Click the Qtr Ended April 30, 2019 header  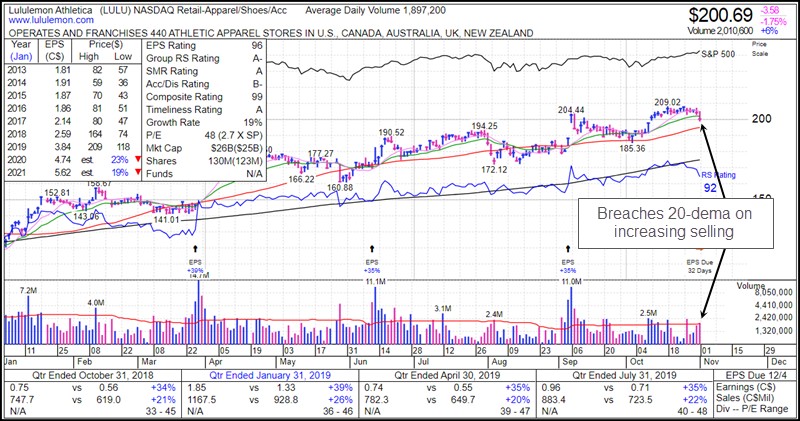pos(447,376)
